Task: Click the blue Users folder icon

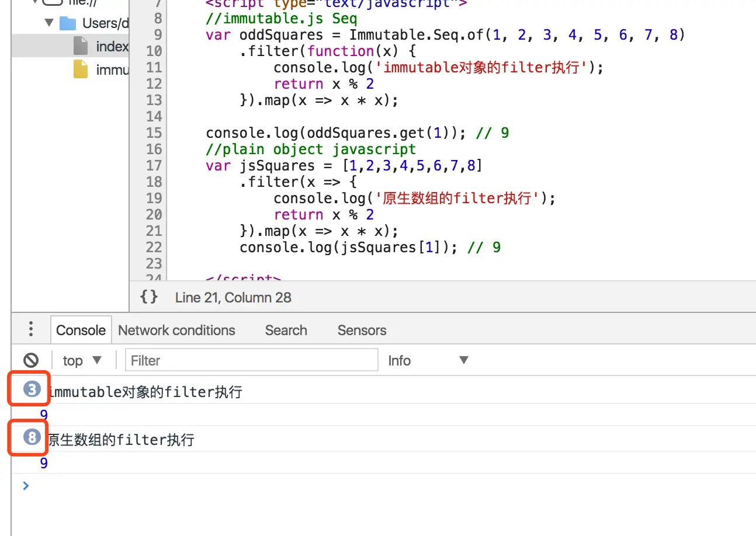Action: [68, 23]
